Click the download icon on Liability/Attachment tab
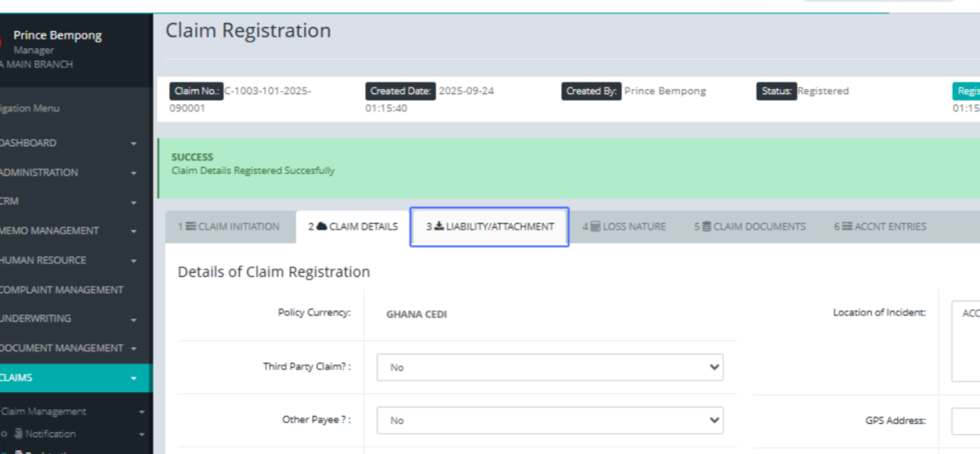 coord(439,227)
